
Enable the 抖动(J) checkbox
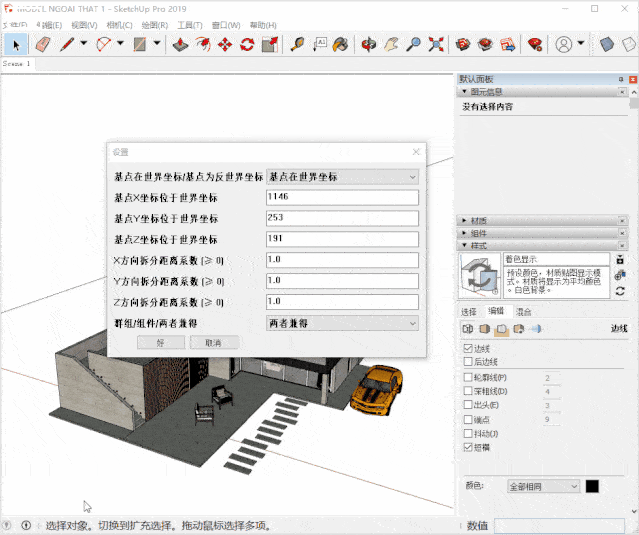468,434
